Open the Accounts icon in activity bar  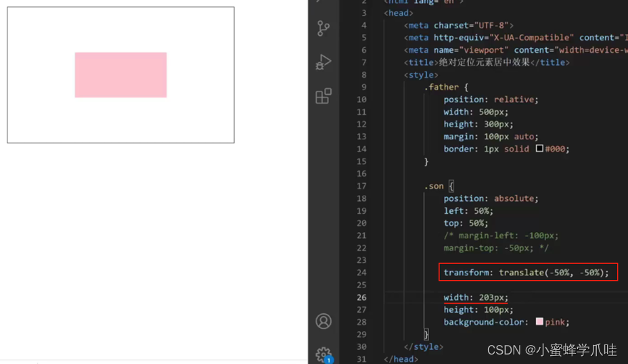point(323,321)
